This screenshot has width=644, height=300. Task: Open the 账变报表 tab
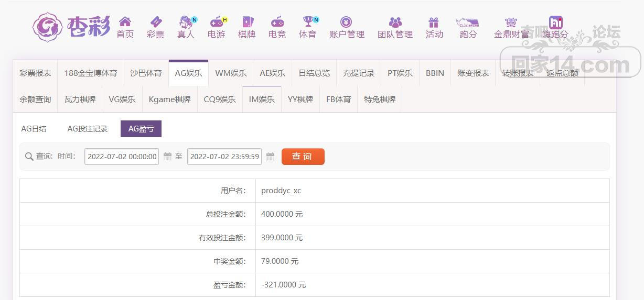click(473, 73)
